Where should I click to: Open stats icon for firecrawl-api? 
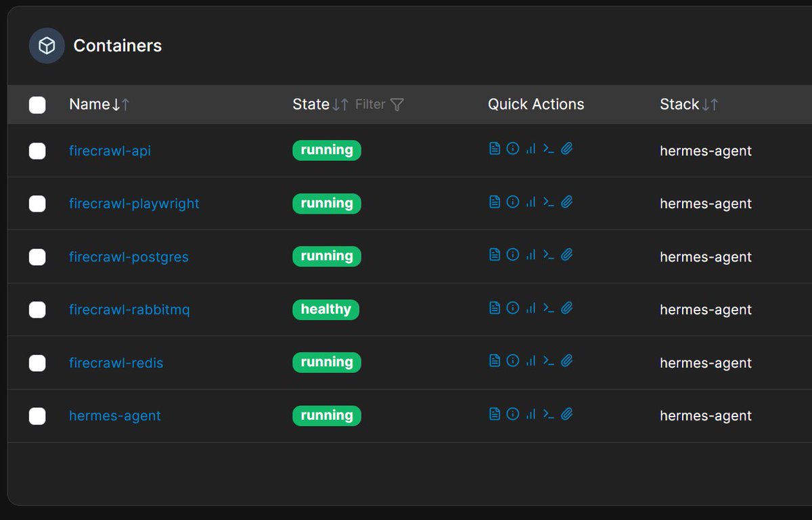tap(531, 149)
